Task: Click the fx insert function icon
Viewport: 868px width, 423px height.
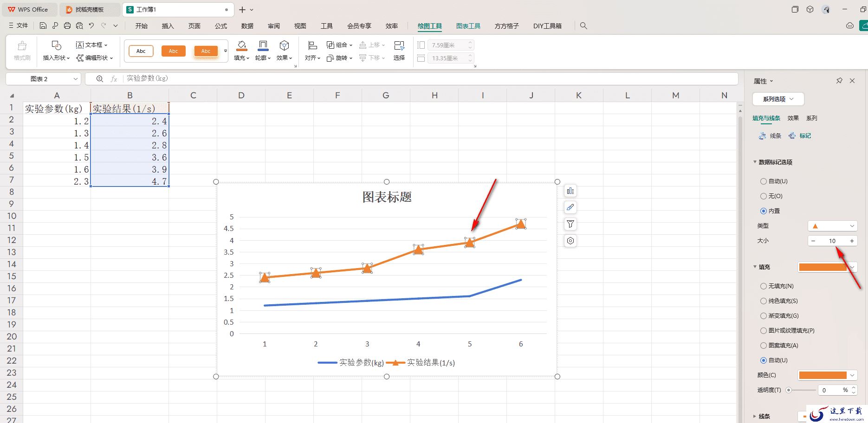Action: tap(114, 79)
